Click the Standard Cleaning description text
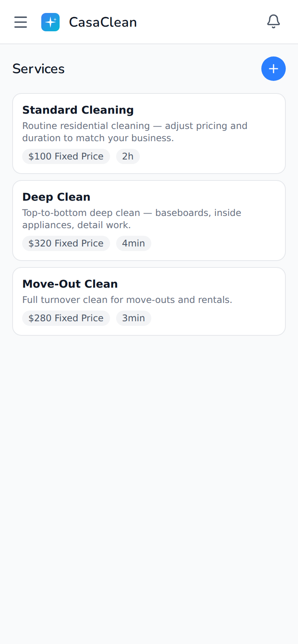Image resolution: width=298 pixels, height=644 pixels. (x=135, y=132)
